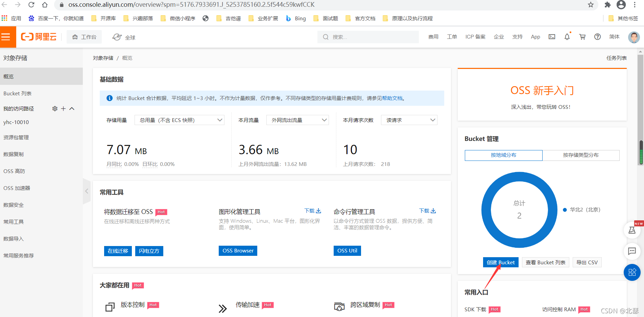Open the blue apps grid floating button
The height and width of the screenshot is (317, 644).
coord(632,272)
